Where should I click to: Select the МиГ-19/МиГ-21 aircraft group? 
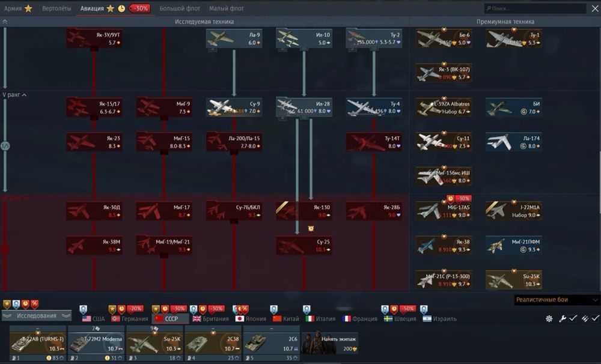[x=164, y=245]
